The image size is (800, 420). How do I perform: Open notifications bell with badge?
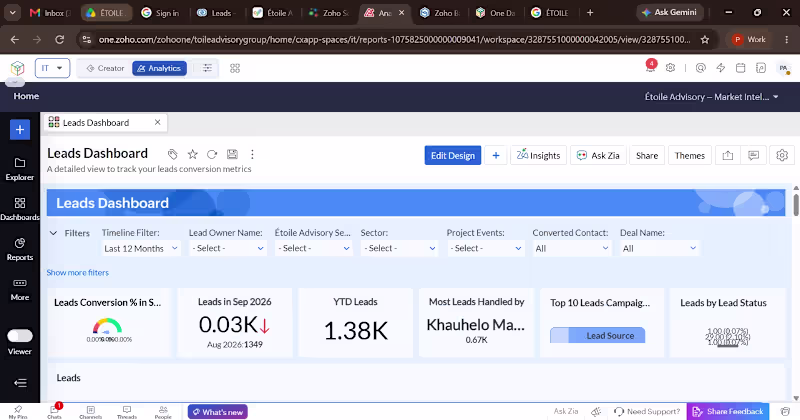tap(651, 66)
